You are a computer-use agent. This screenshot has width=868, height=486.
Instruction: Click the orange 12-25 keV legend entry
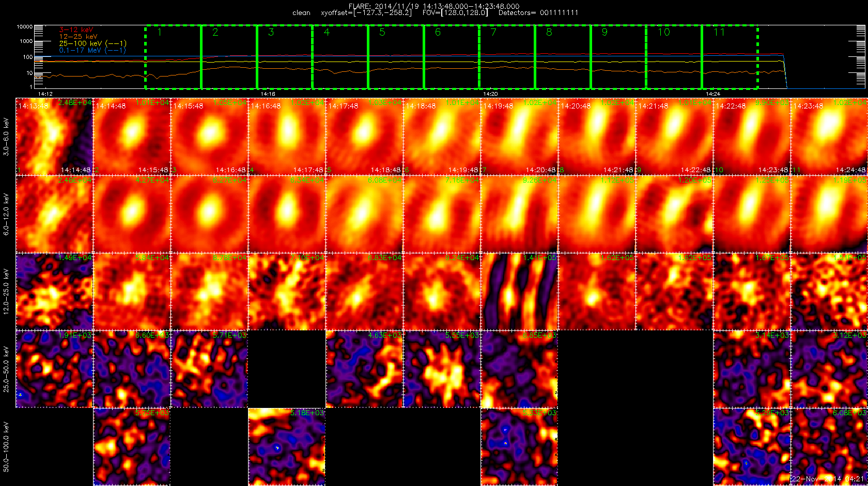78,37
